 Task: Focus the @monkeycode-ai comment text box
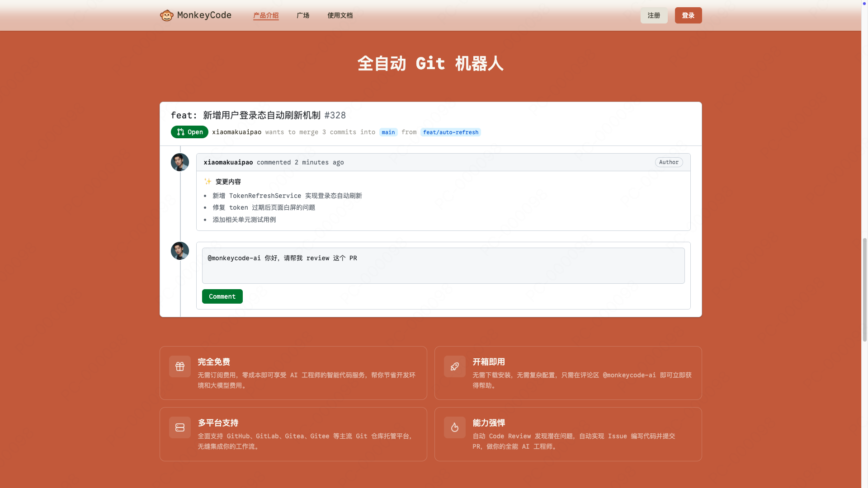pos(443,266)
